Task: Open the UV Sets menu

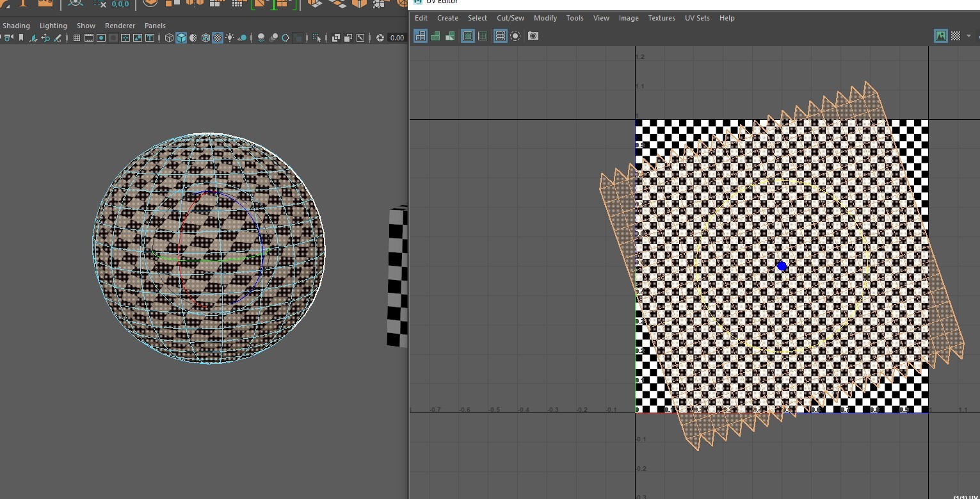Action: tap(697, 18)
